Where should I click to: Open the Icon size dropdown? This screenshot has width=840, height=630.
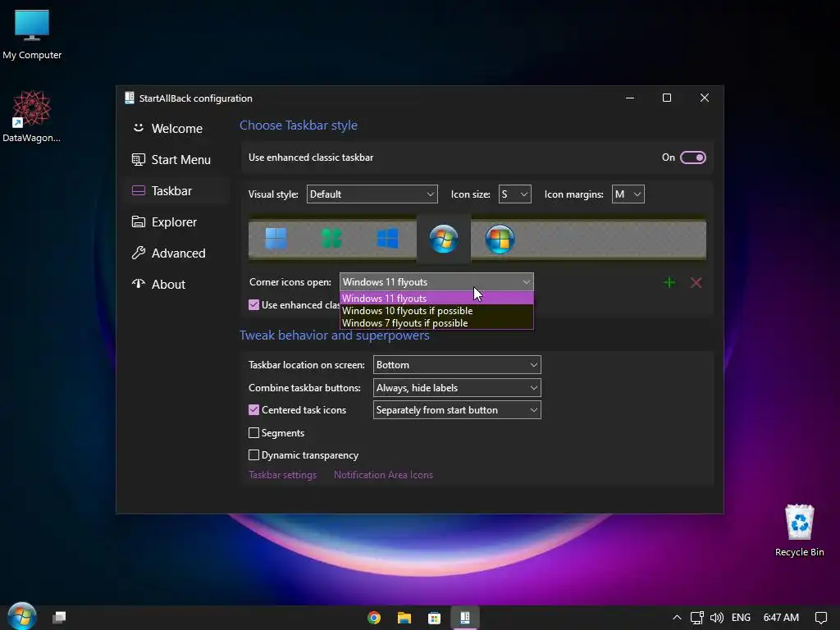click(x=515, y=194)
